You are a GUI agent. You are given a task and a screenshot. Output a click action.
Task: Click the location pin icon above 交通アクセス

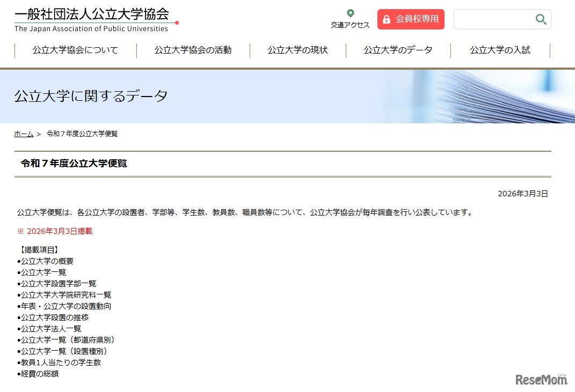[350, 12]
